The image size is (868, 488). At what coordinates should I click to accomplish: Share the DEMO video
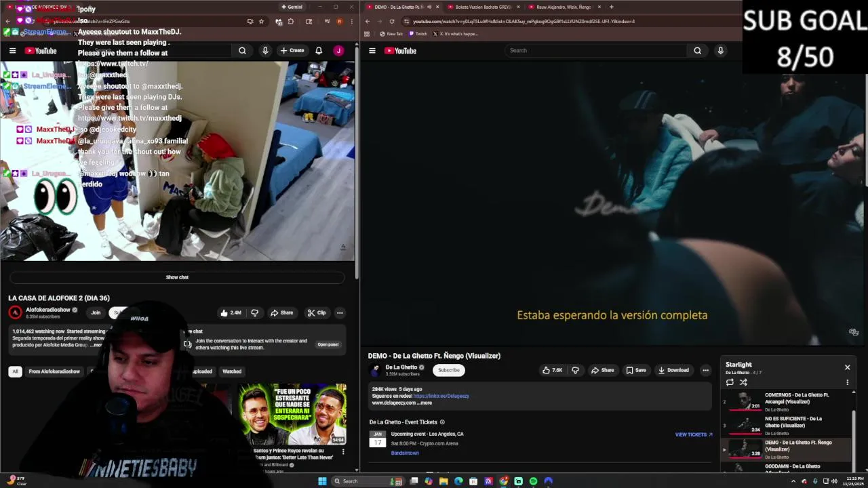click(602, 370)
